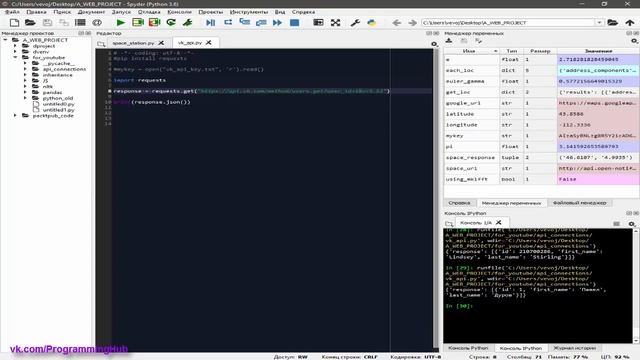Image resolution: width=640 pixels, height=360 pixels.
Task: Expand the packtpub_code folder
Action: point(16,116)
